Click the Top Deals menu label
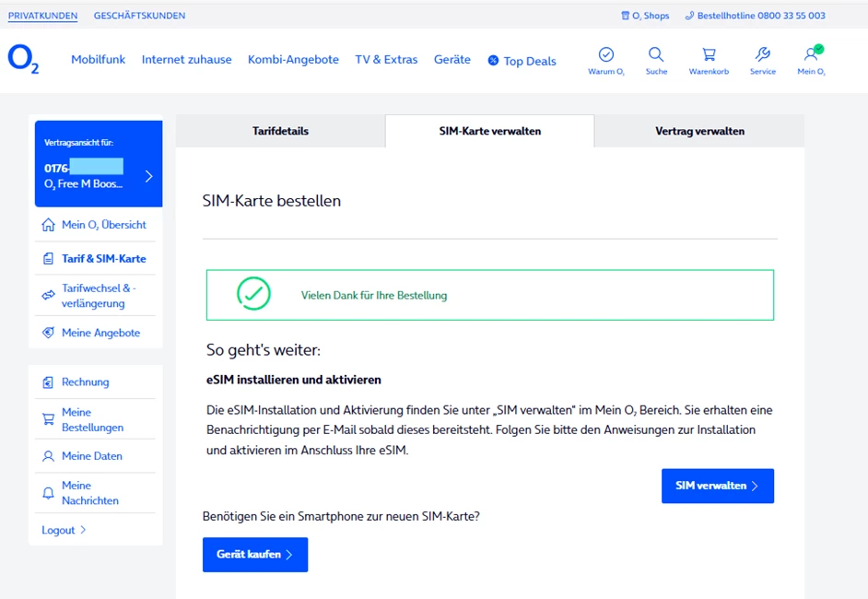The image size is (868, 599). point(530,61)
